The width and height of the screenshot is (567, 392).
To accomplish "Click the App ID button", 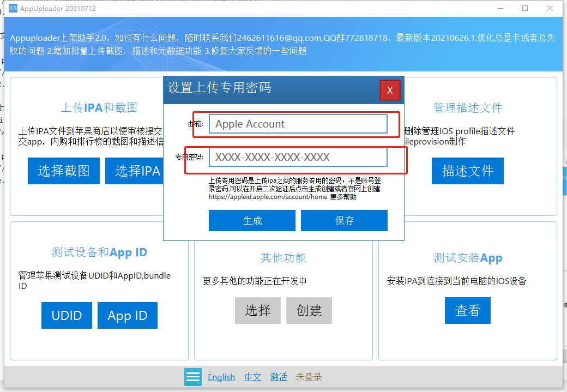I will pos(127,315).
